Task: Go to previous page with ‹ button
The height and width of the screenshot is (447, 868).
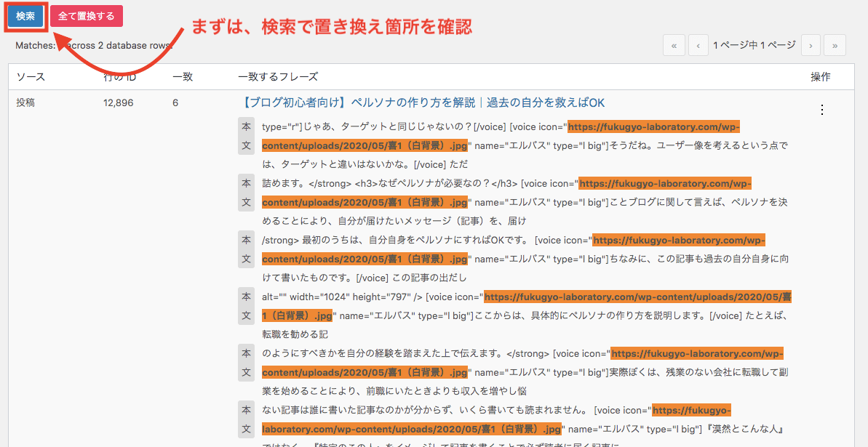Action: [x=698, y=45]
